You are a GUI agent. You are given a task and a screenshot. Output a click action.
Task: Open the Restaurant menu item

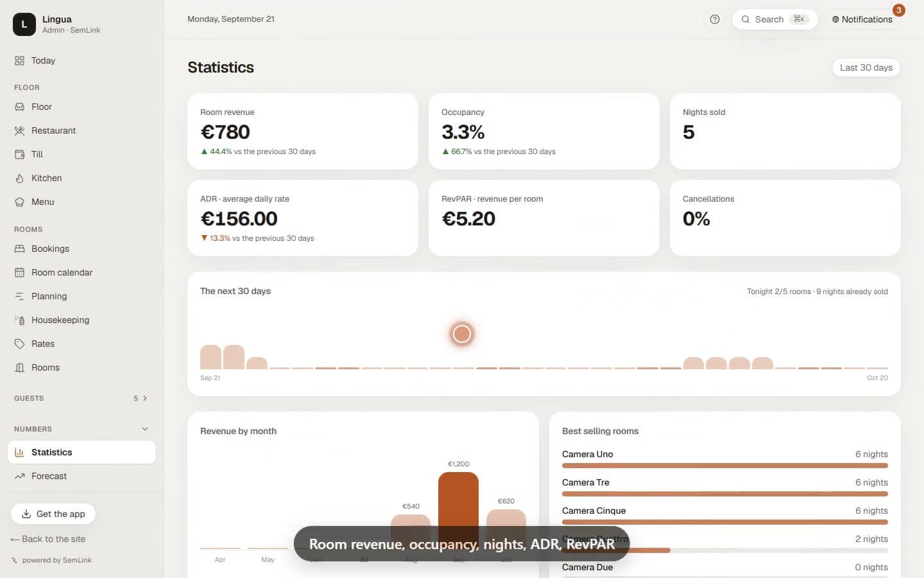coord(81,130)
